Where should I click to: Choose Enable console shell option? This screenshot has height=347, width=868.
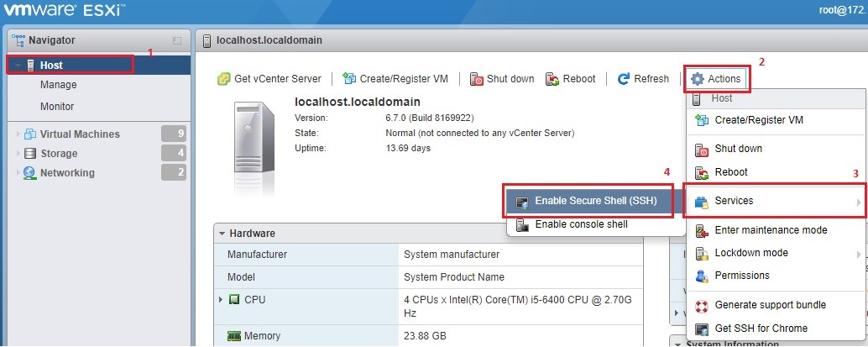click(581, 224)
